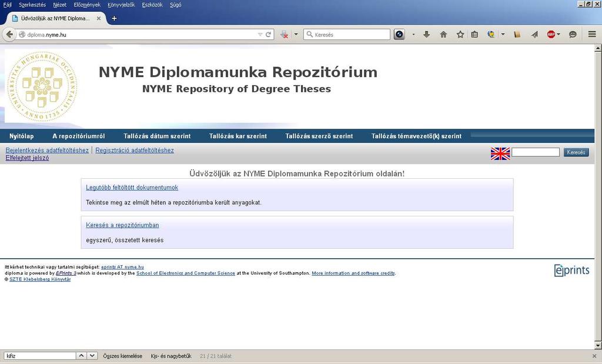Viewport: 602px width, 364px height.
Task: Open the Szerkesztés menu
Action: click(32, 5)
